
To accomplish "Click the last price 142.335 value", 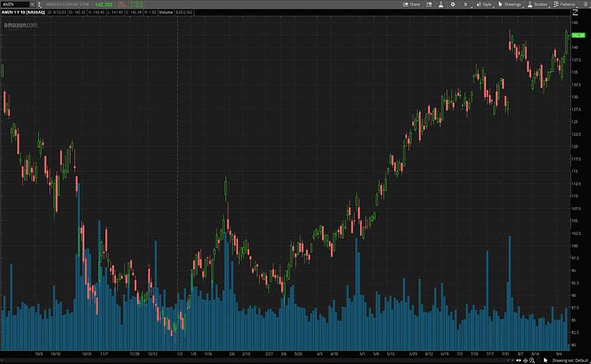I will coord(104,5).
